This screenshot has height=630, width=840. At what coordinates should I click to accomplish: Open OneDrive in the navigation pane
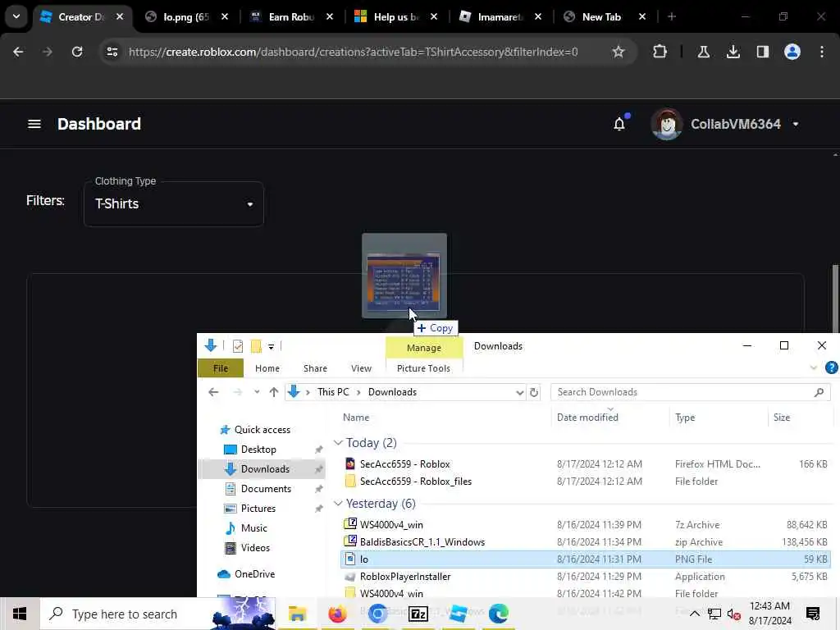point(254,573)
